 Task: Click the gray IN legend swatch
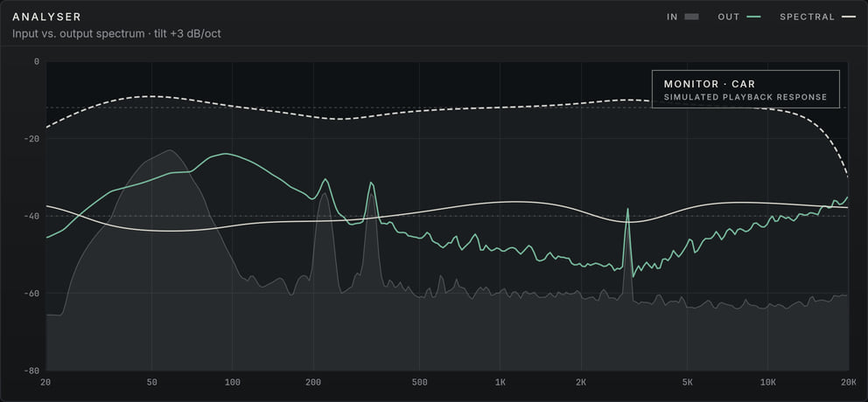click(691, 17)
